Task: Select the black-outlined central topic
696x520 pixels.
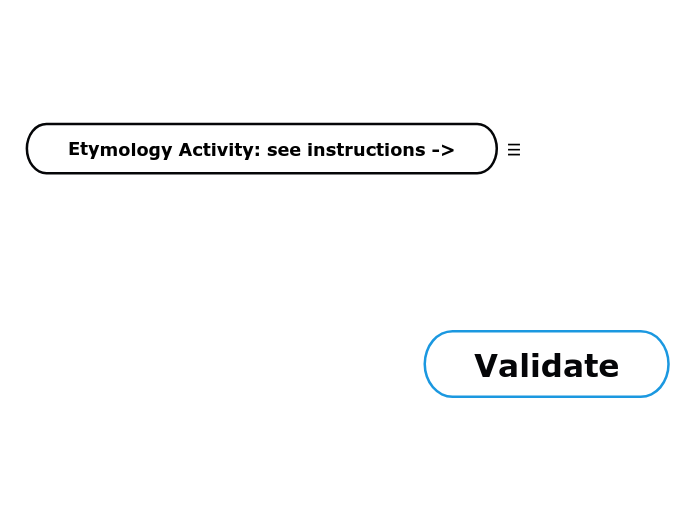Action: [261, 149]
